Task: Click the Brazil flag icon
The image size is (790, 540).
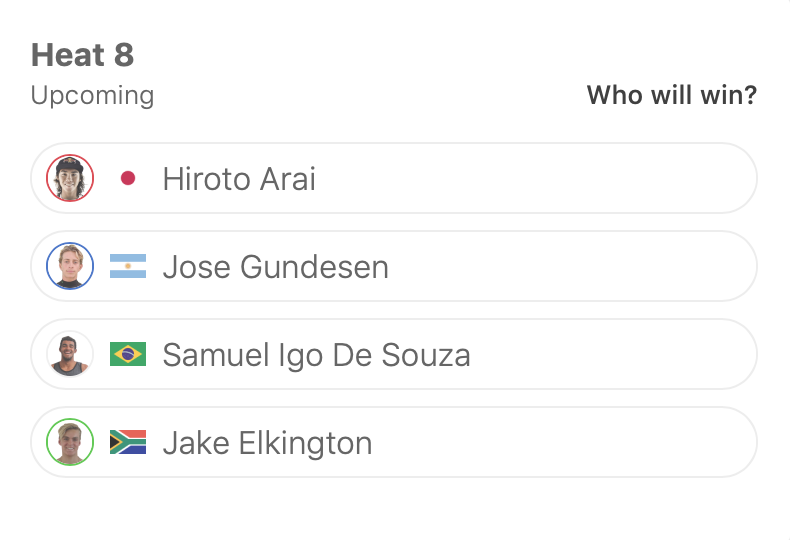Action: 128,355
